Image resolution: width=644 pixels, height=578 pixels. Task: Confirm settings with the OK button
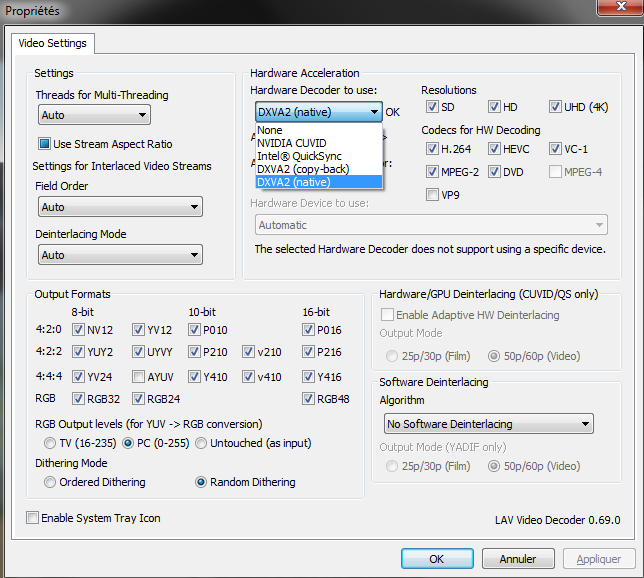437,559
